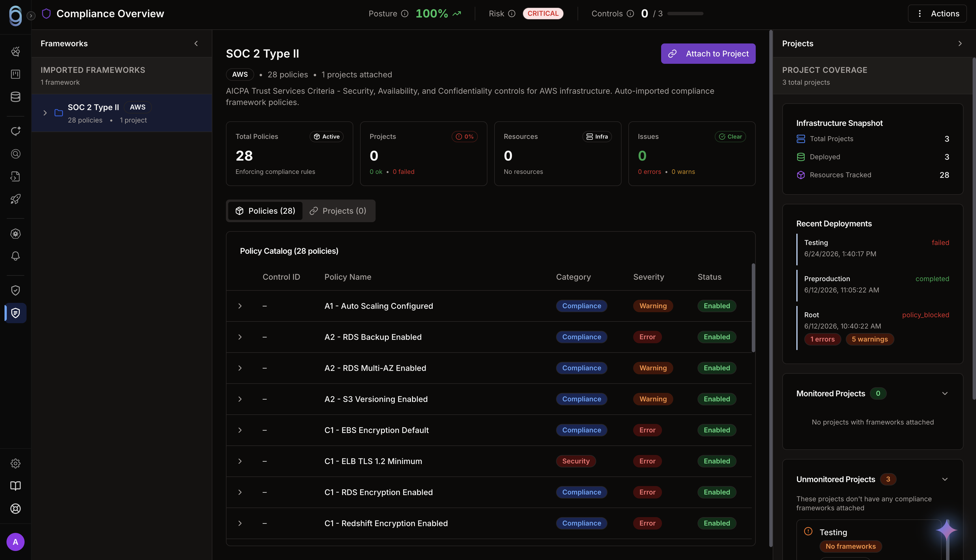The width and height of the screenshot is (976, 560).
Task: Click the Enabled status of A1 - Auto Scaling
Action: click(717, 306)
